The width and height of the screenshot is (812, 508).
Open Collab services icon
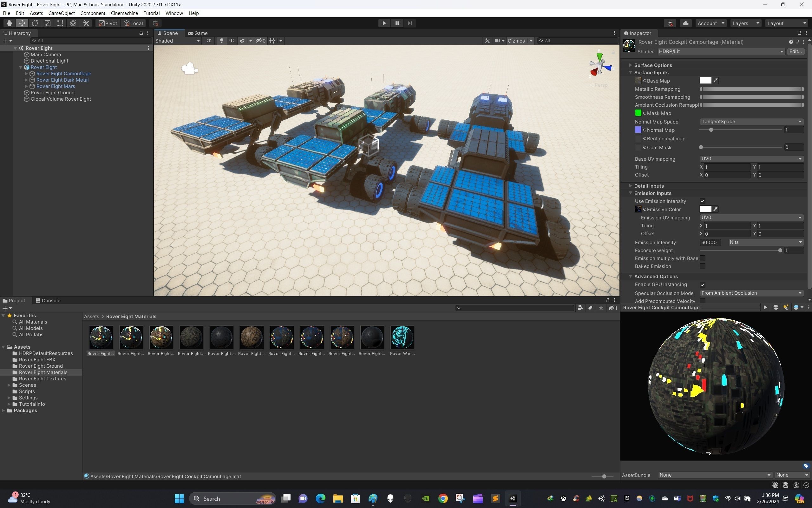pyautogui.click(x=670, y=23)
